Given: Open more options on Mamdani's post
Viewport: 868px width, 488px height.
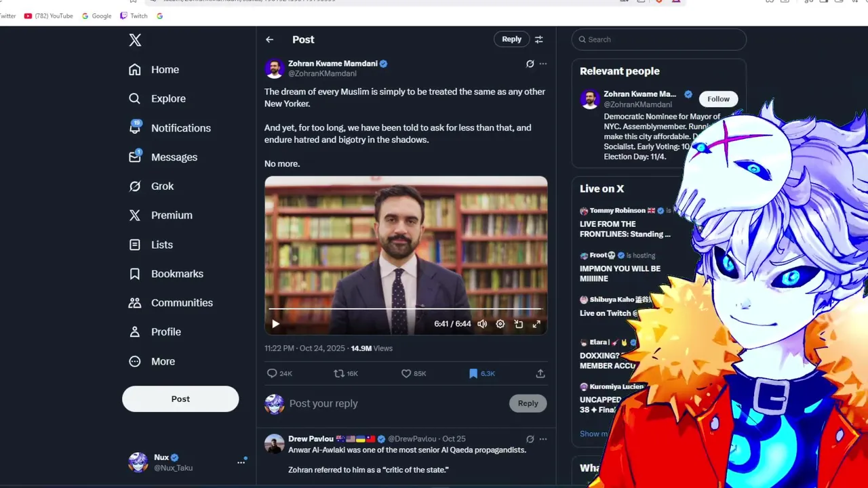Looking at the screenshot, I should [x=543, y=64].
